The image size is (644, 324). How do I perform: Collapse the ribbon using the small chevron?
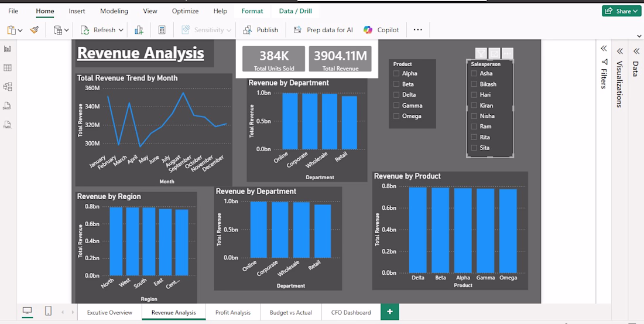coord(638,36)
